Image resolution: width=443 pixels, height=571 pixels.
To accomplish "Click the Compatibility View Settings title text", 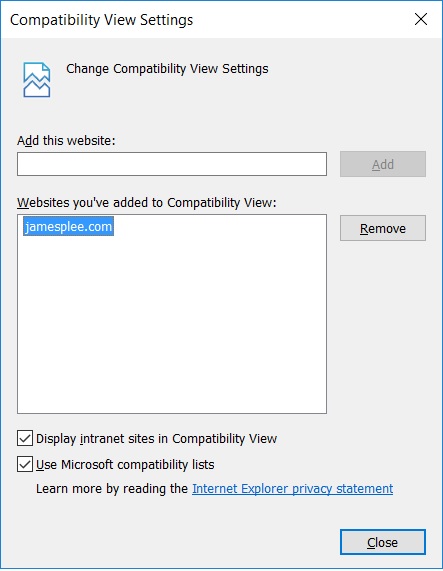I will point(102,20).
